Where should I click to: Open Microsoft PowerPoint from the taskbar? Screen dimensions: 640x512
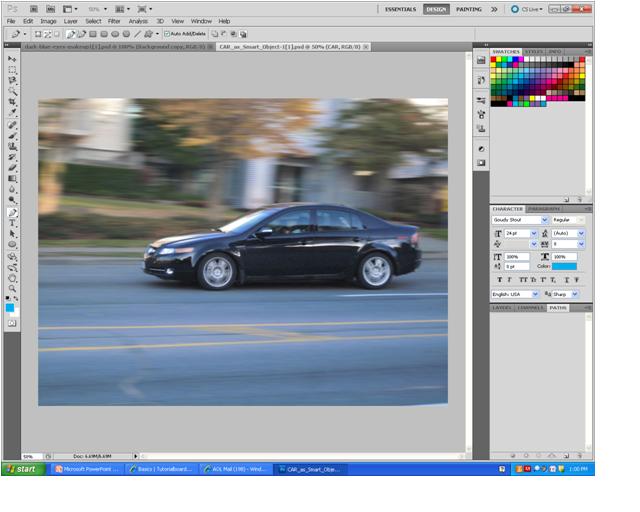(87, 470)
